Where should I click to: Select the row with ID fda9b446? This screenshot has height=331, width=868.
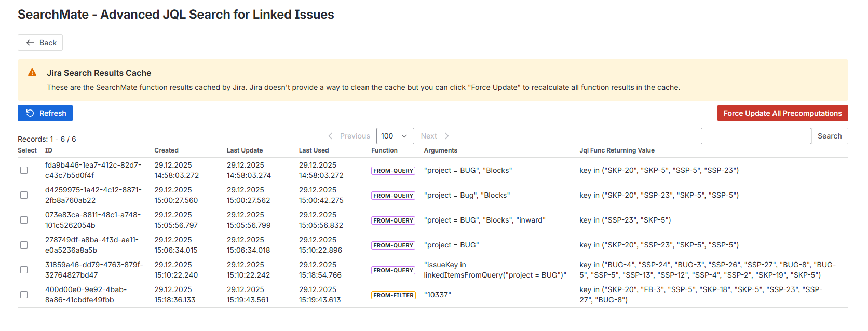point(24,170)
